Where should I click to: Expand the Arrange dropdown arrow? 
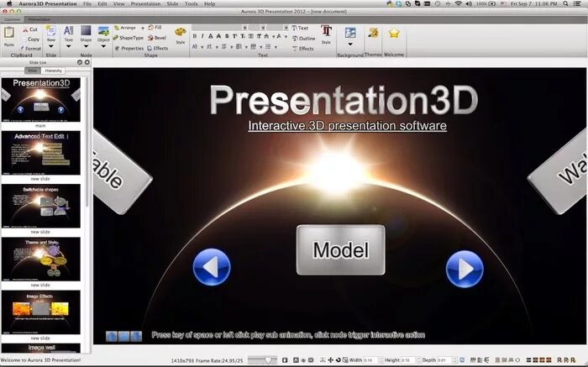point(143,28)
